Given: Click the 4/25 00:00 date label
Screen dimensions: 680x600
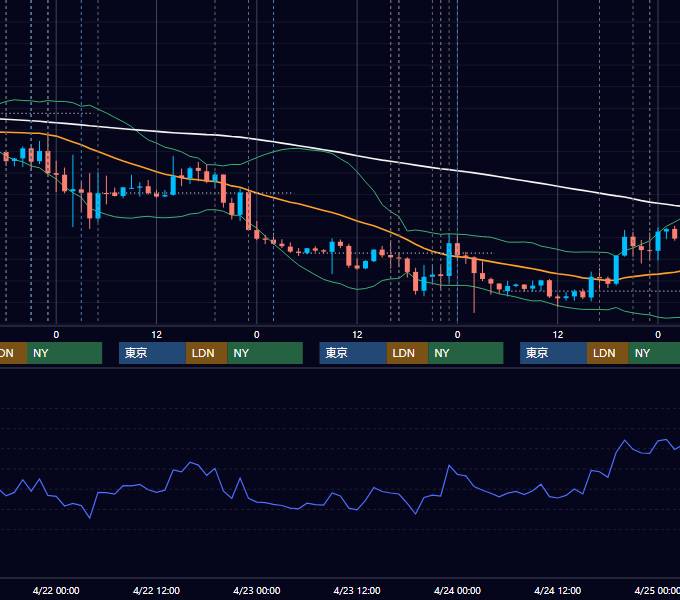Looking at the screenshot, I should click(657, 590).
